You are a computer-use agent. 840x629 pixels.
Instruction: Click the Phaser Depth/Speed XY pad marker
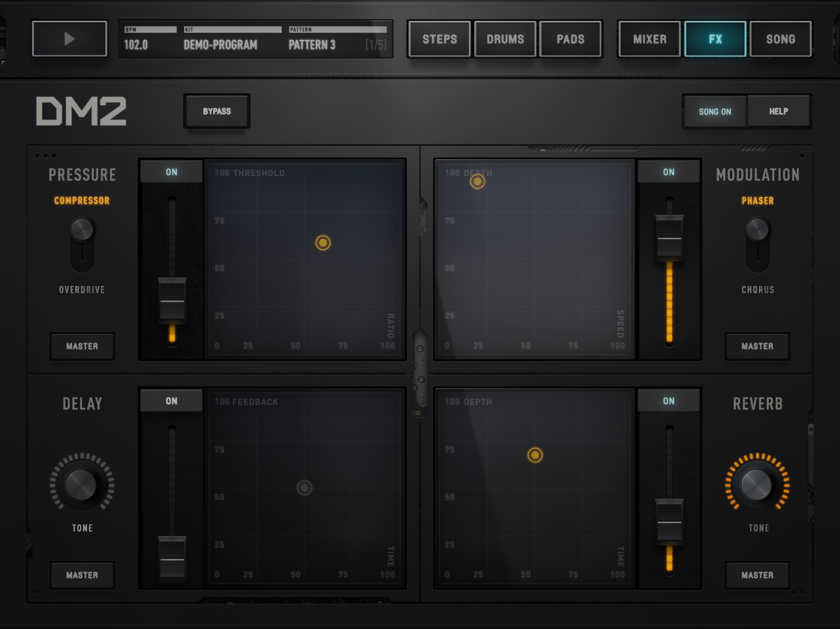477,181
